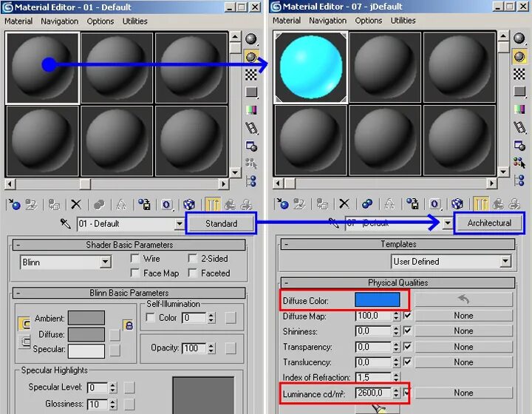Click None map button for Transparency
This screenshot has width=532, height=414.
pyautogui.click(x=463, y=347)
